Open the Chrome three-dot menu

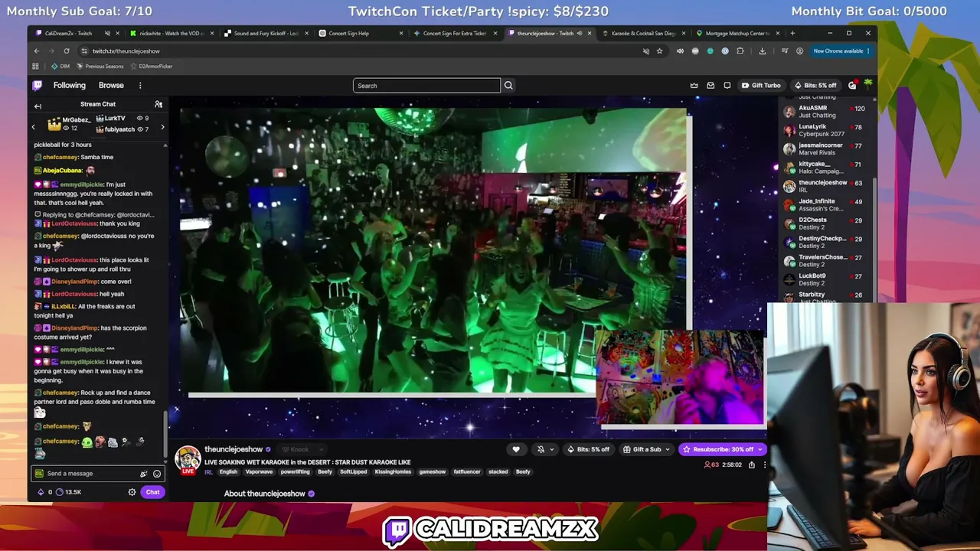coord(868,51)
